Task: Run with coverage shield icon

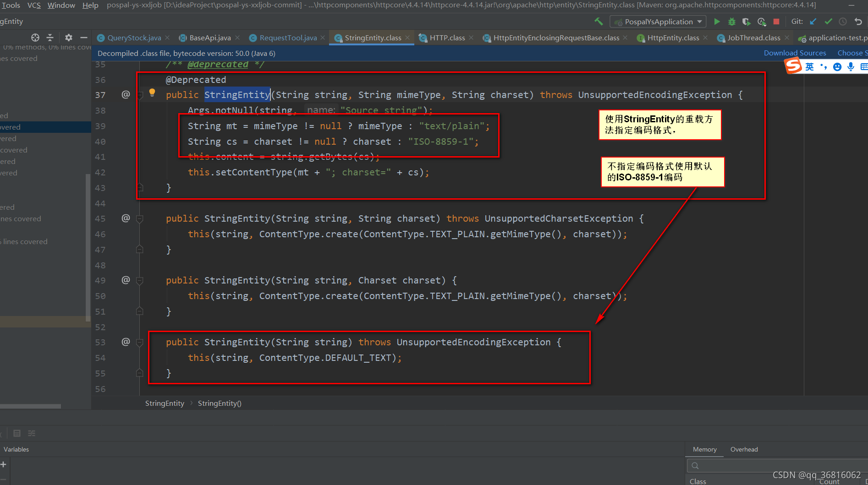Action: 747,22
